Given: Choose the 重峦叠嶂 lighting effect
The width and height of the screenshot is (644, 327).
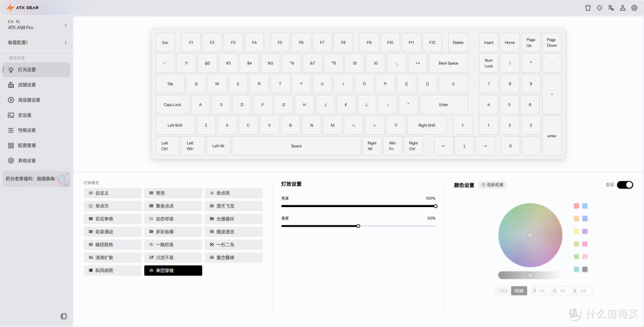Looking at the screenshot, I should (234, 258).
